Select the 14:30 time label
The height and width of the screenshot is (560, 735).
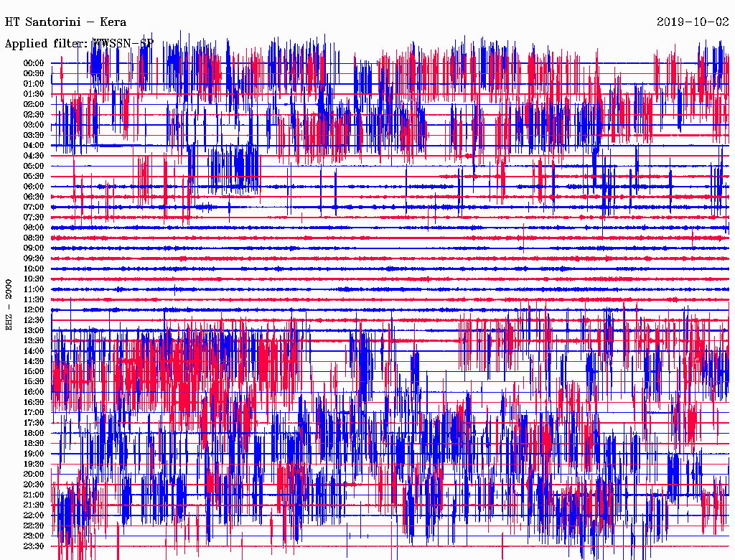click(34, 362)
